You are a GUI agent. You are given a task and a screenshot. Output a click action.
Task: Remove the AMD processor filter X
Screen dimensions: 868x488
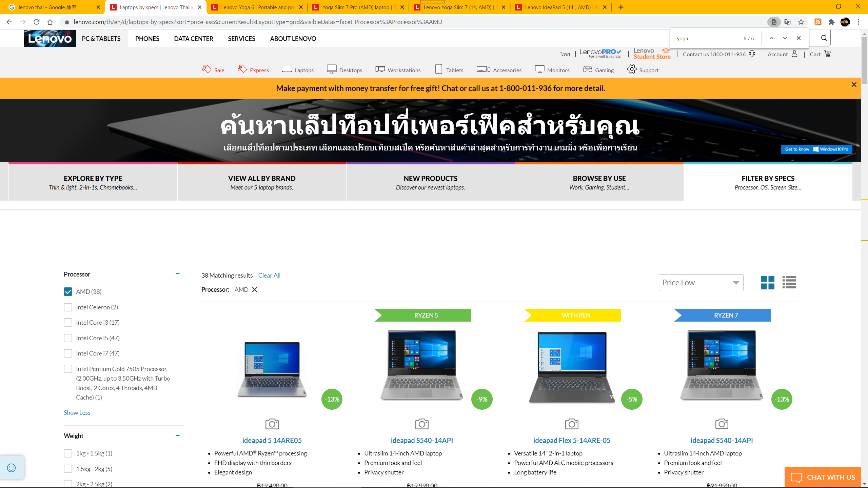[255, 289]
